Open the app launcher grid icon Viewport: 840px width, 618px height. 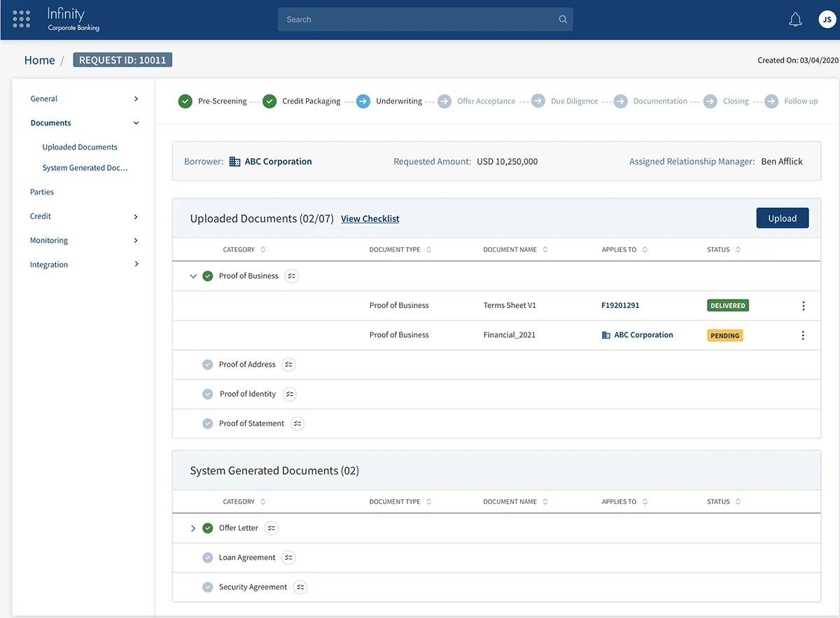(22, 20)
